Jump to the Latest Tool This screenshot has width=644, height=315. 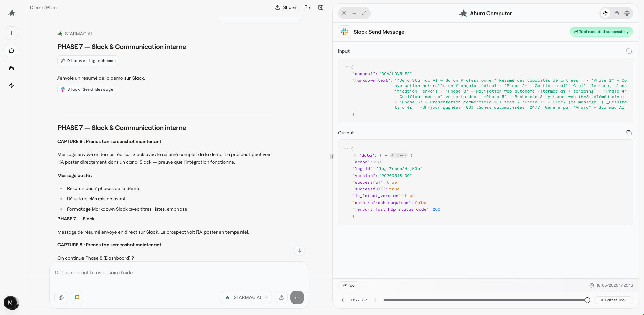613,300
